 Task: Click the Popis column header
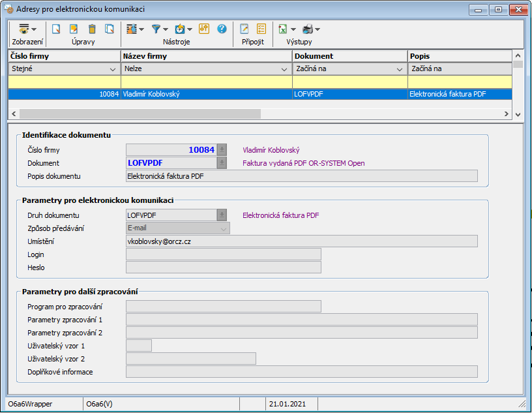[459, 56]
